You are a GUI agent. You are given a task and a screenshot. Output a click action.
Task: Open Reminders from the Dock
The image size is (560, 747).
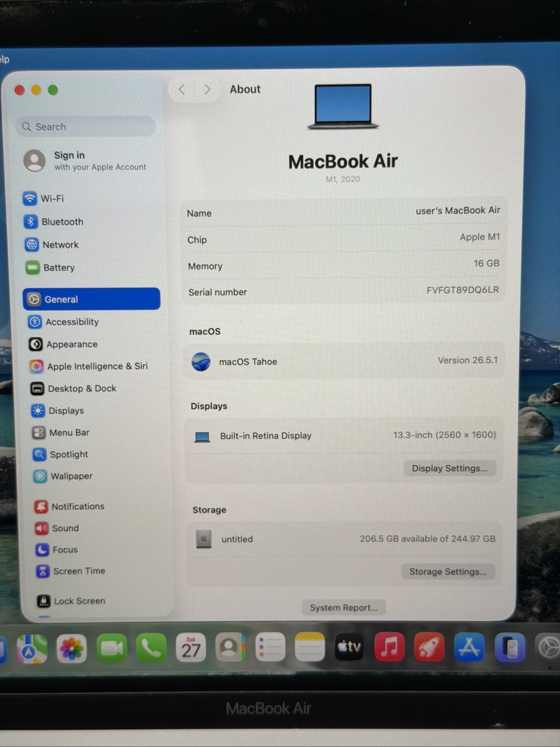270,647
